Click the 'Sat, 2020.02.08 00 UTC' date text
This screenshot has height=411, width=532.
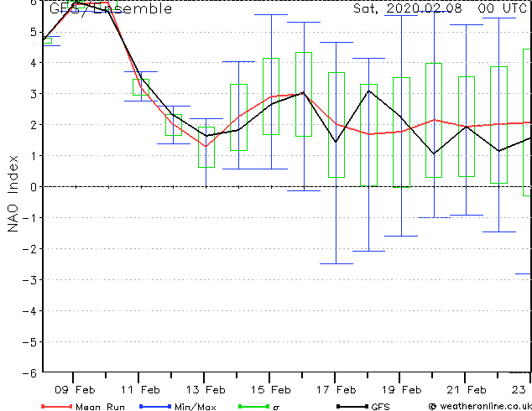pyautogui.click(x=440, y=8)
